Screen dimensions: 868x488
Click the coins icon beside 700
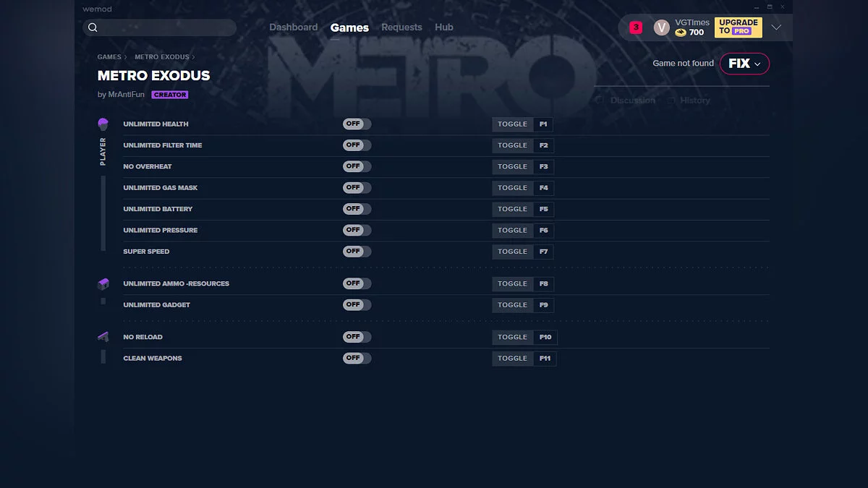(681, 33)
